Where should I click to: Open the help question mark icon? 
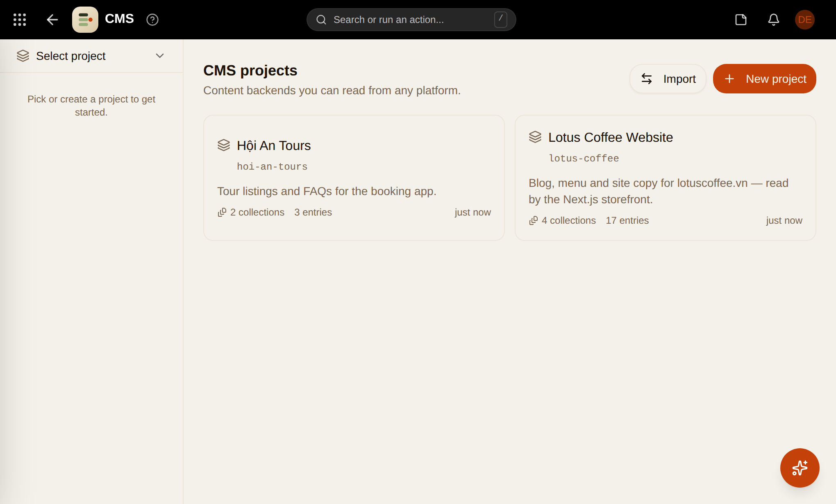pos(152,20)
